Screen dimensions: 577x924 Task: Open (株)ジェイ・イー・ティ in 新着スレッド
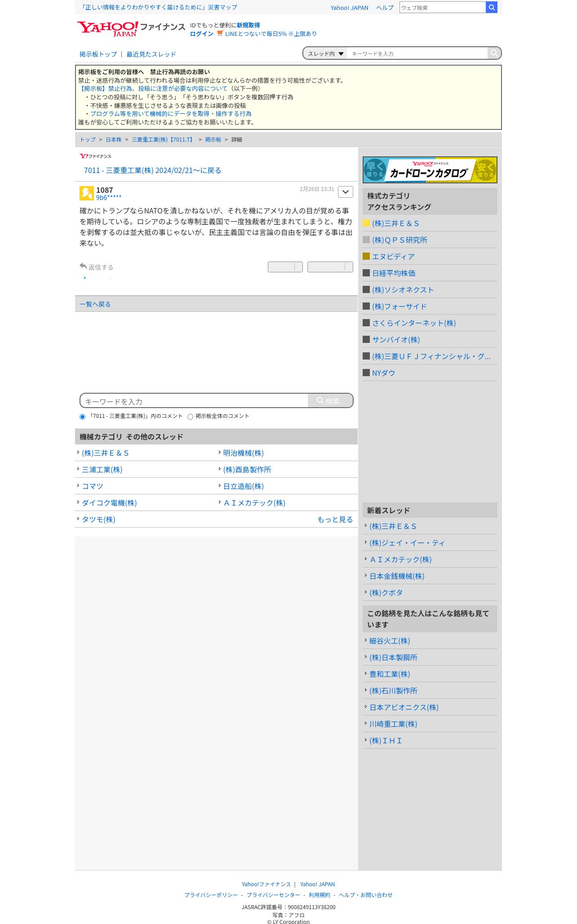point(407,543)
